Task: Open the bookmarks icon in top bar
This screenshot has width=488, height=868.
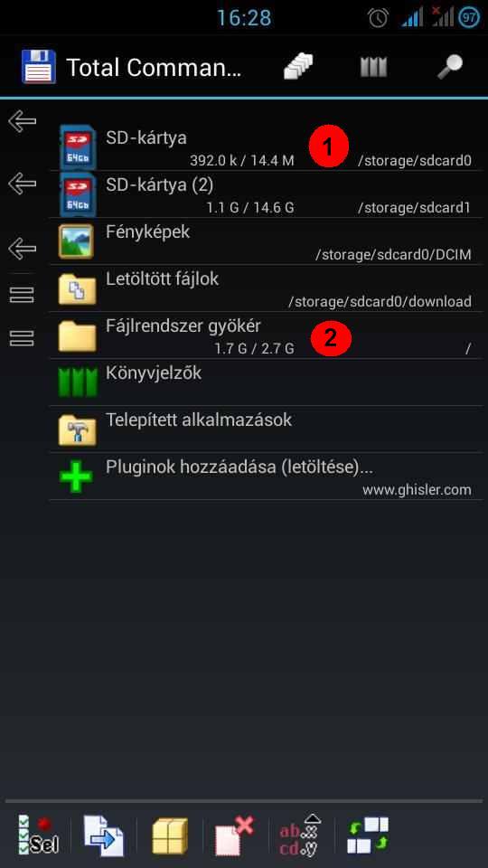Action: 373,67
